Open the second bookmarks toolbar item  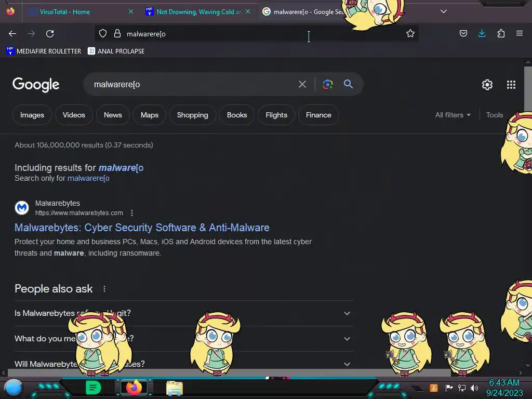pos(116,51)
